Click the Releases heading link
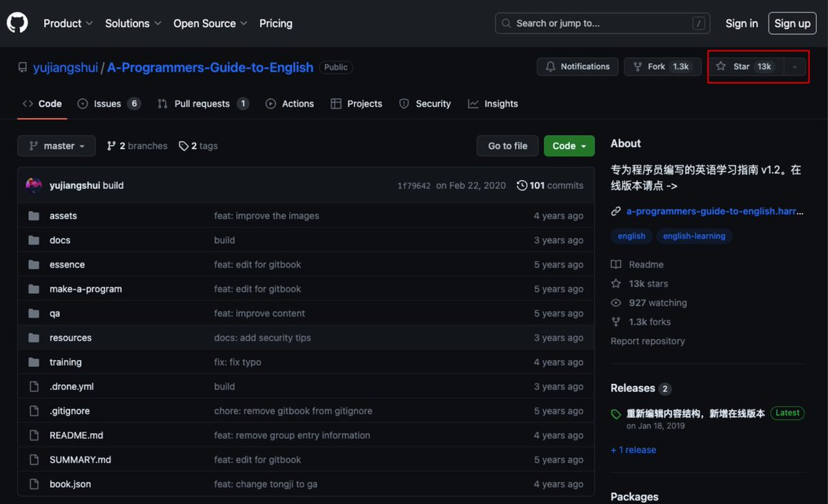 pyautogui.click(x=633, y=388)
